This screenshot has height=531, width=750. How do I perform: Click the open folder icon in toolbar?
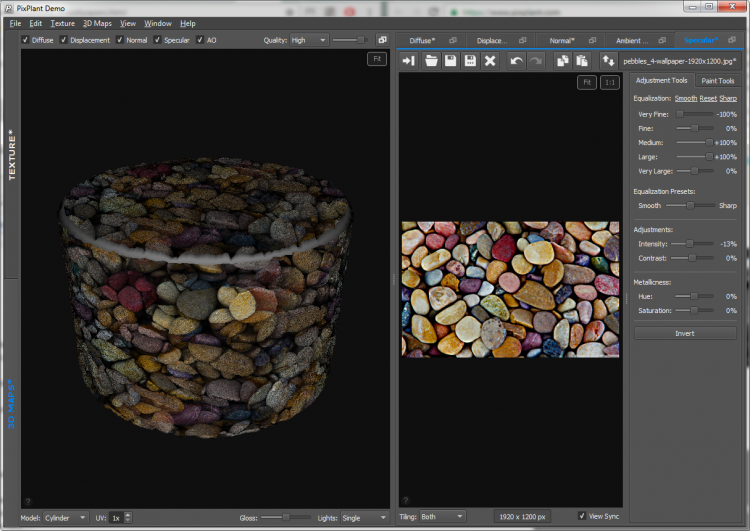point(431,61)
